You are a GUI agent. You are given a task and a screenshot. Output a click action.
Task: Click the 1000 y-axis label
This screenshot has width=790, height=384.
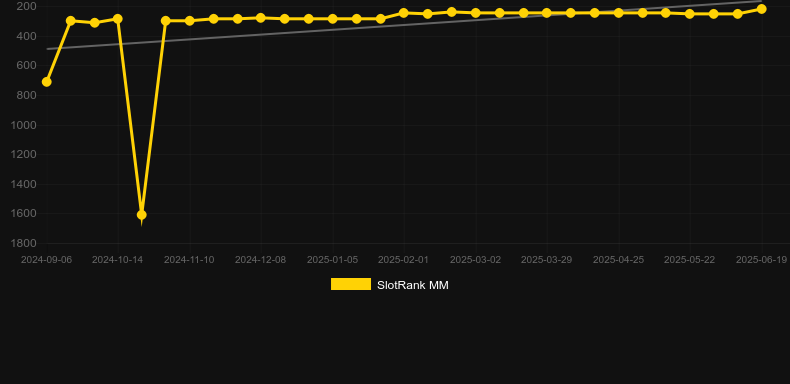pos(23,125)
